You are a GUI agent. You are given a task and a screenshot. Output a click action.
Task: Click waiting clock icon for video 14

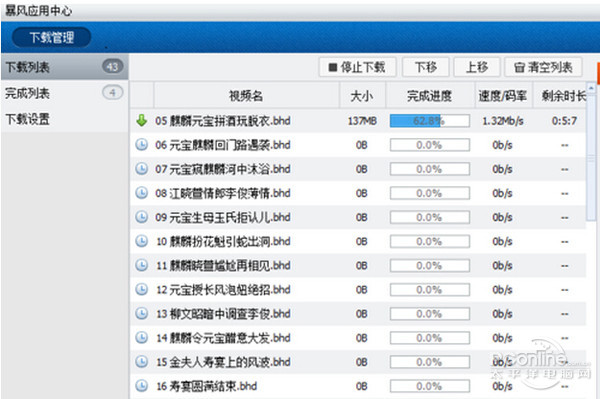click(x=142, y=337)
